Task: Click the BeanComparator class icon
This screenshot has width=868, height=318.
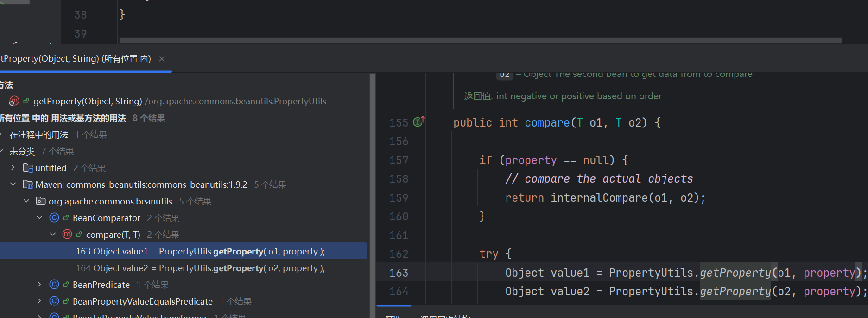Action: click(54, 218)
